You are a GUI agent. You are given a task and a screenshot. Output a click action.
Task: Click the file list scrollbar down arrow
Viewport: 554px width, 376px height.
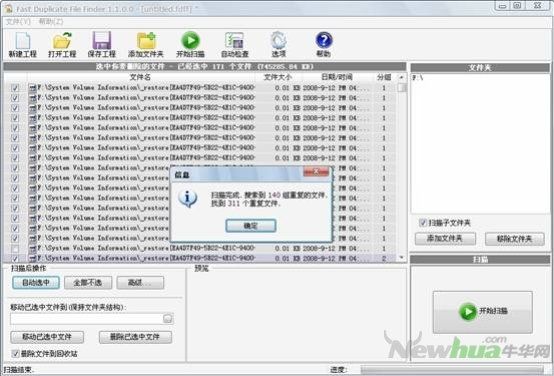tap(402, 257)
